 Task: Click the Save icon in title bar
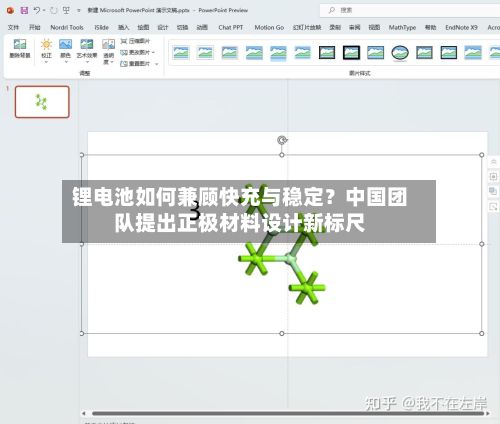[x=24, y=10]
